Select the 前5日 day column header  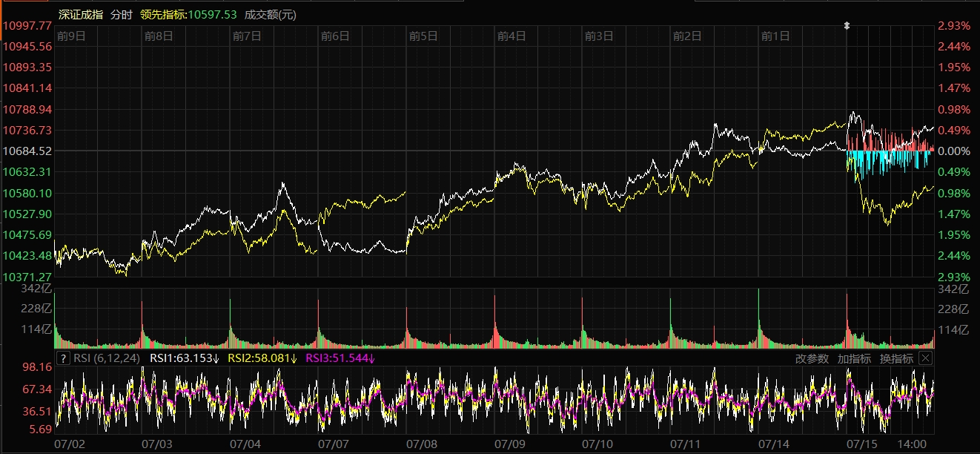coord(423,36)
